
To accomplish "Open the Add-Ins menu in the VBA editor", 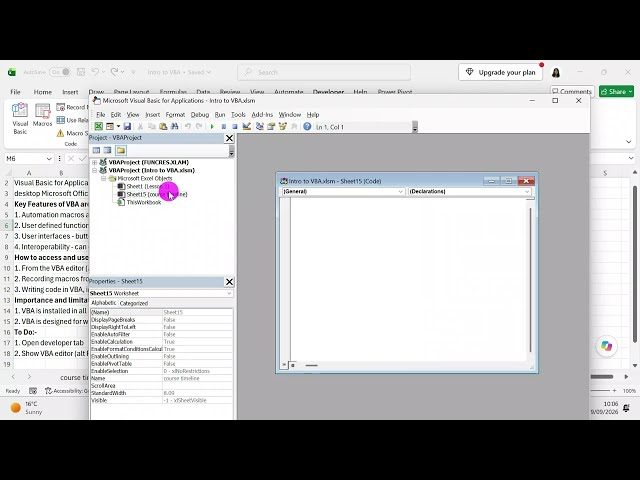I will (x=262, y=115).
